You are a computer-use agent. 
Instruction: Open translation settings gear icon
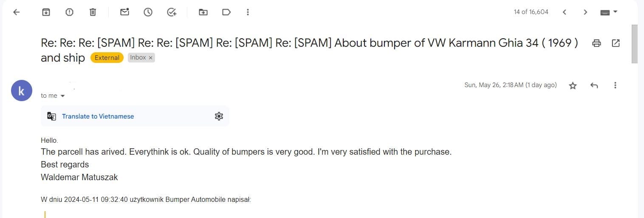coord(219,116)
